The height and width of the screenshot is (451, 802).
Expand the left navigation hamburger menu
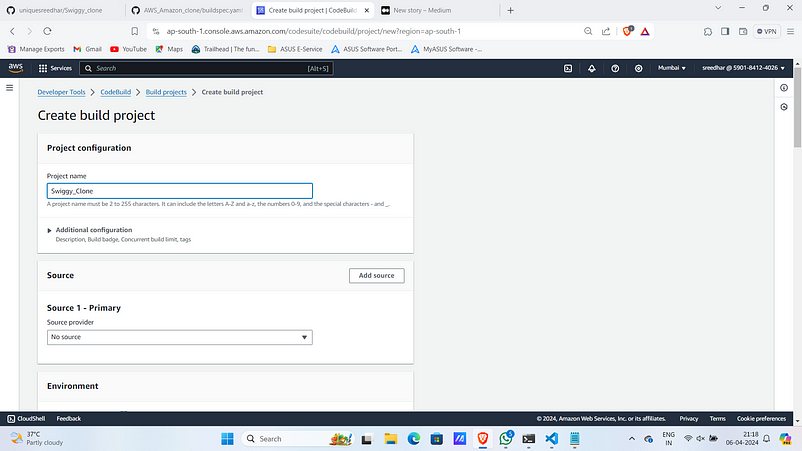pos(9,88)
